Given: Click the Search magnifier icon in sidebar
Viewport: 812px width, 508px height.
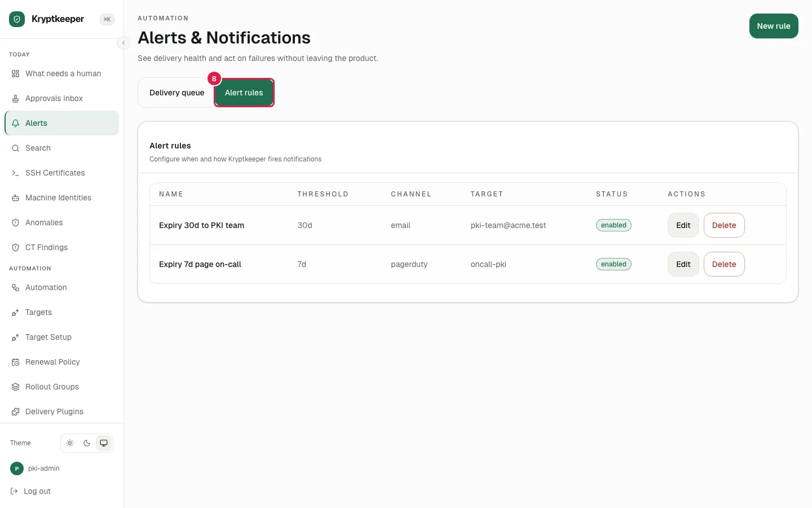Looking at the screenshot, I should (16, 148).
